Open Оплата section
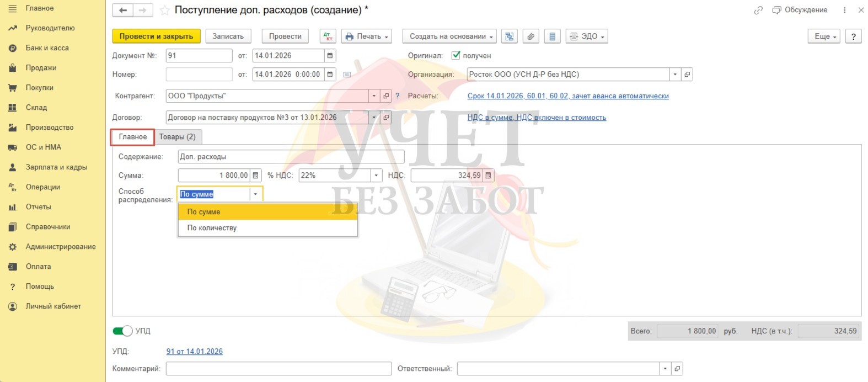The image size is (868, 382). [38, 267]
